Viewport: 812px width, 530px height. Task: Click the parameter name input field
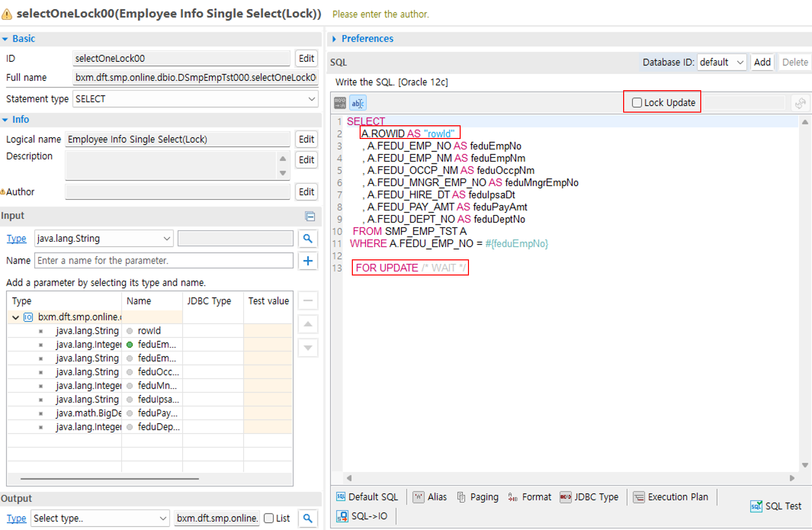pos(164,261)
